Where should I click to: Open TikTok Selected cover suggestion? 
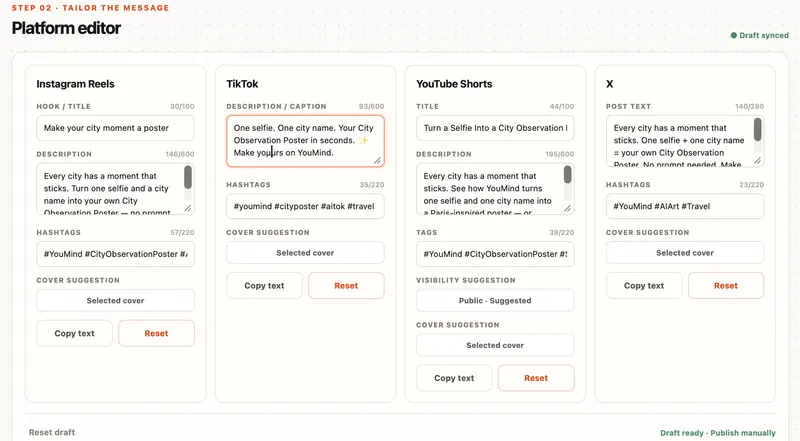click(x=305, y=253)
